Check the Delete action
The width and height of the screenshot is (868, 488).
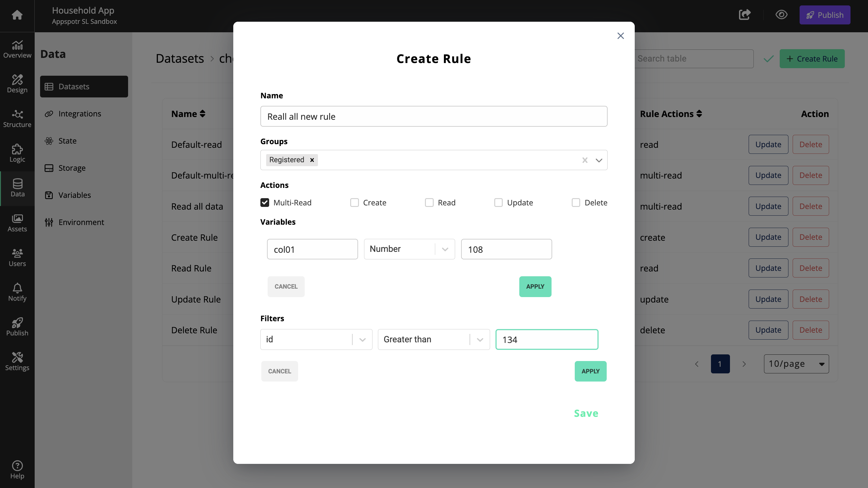point(576,203)
